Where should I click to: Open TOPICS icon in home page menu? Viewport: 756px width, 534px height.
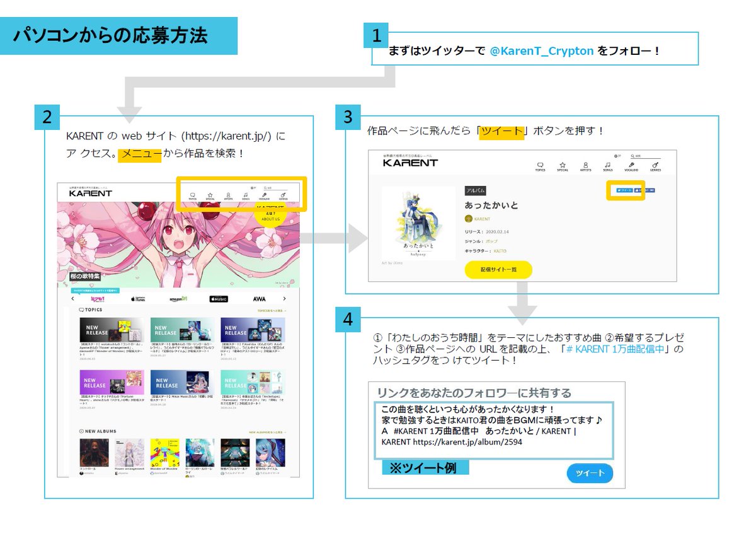tap(193, 196)
